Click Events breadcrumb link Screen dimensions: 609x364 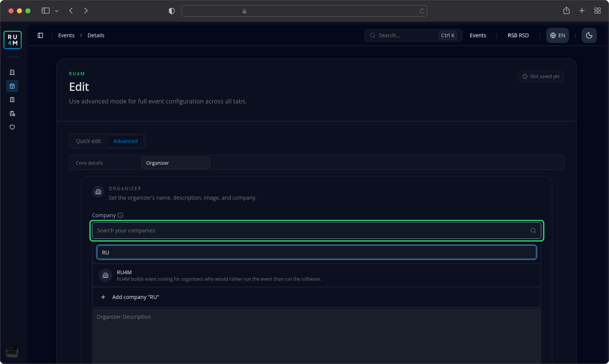(66, 35)
